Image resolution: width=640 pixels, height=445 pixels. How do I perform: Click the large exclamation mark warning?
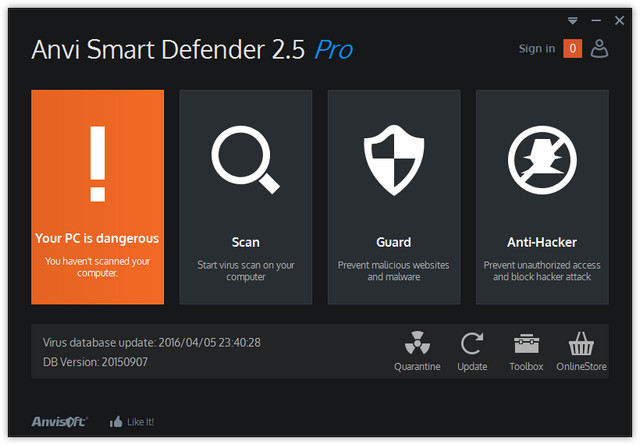pos(97,165)
